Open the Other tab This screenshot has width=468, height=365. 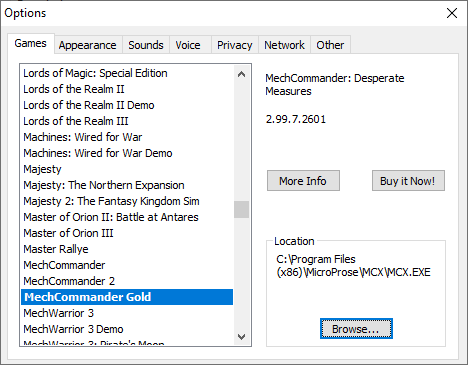coord(330,45)
